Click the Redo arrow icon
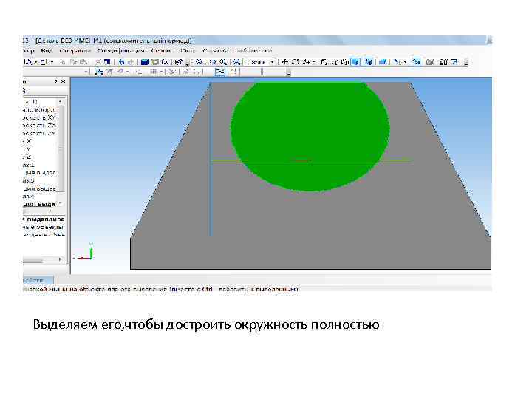This screenshot has height=399, width=532. tap(131, 62)
